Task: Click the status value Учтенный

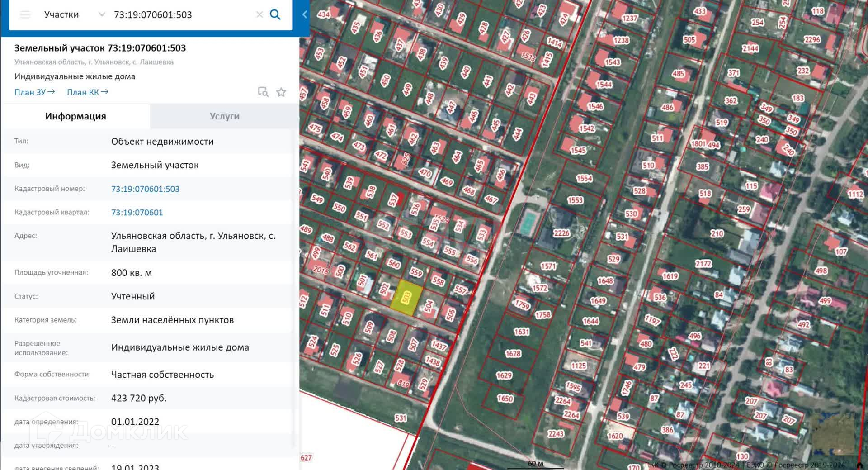Action: coord(133,296)
